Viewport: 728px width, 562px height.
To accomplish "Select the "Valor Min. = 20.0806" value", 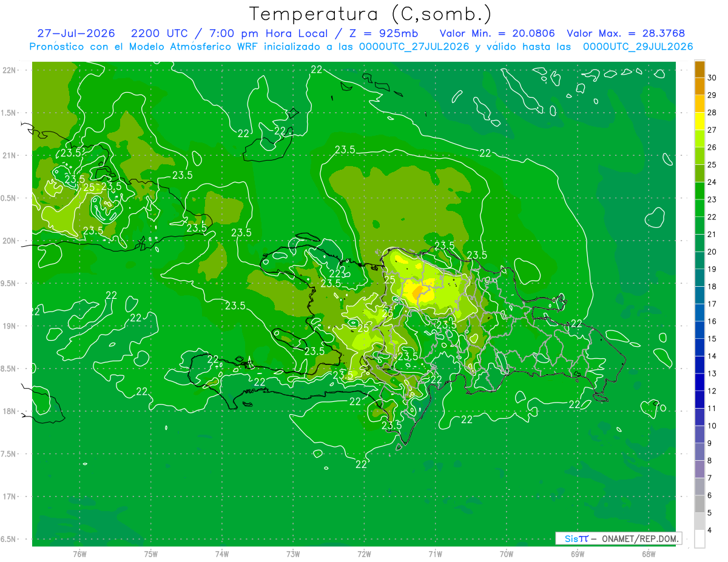I will pos(497,33).
